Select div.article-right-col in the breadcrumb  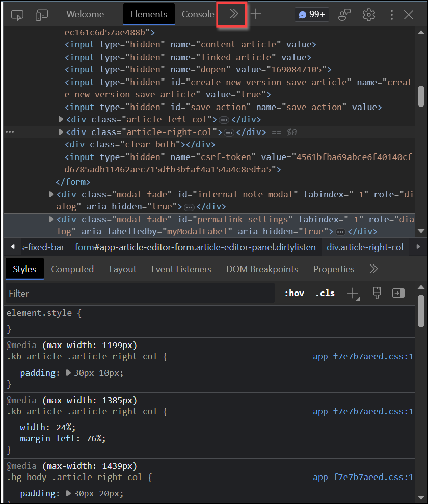tap(364, 247)
